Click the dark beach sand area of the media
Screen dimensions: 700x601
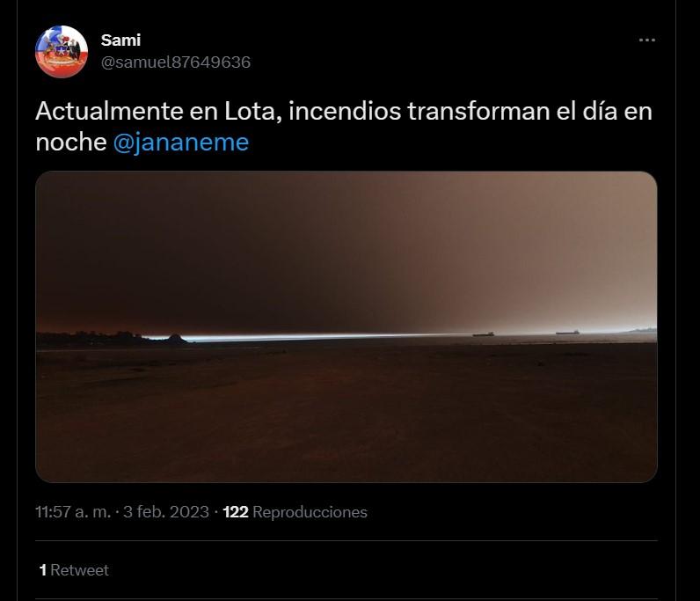click(346, 414)
